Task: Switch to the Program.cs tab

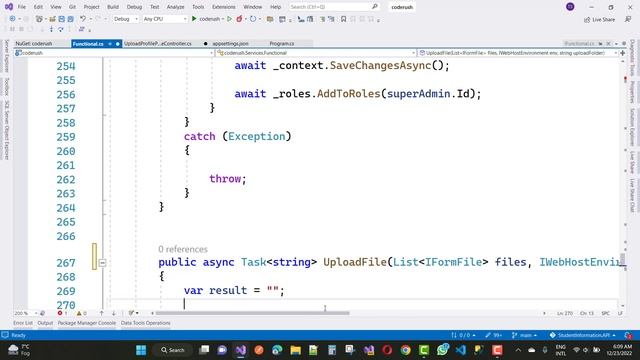Action: (282, 43)
